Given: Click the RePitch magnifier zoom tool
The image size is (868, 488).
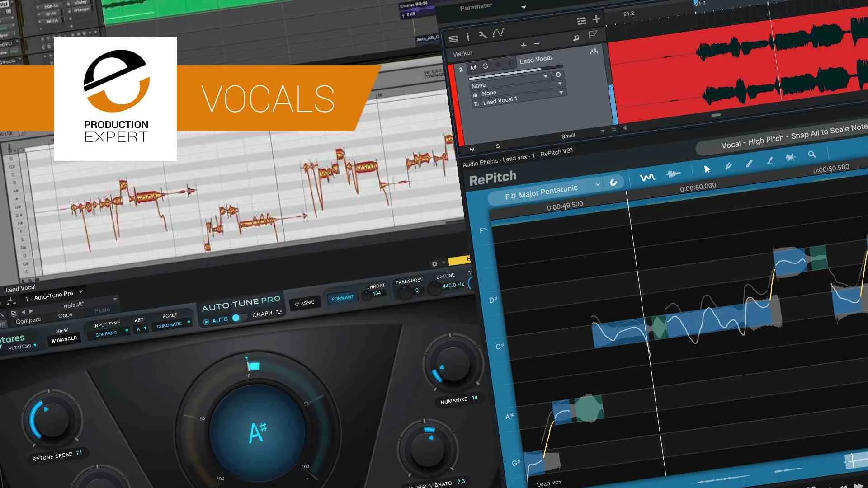Looking at the screenshot, I should [812, 155].
